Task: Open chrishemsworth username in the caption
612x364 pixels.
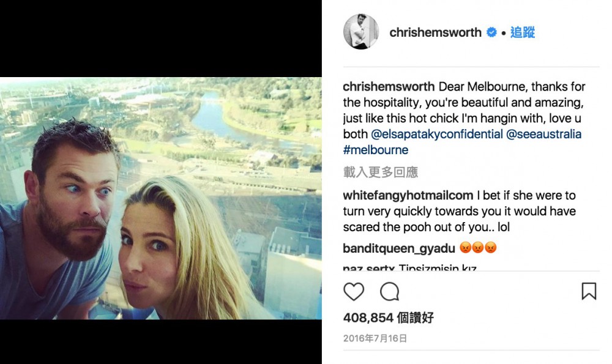Action: [x=389, y=87]
